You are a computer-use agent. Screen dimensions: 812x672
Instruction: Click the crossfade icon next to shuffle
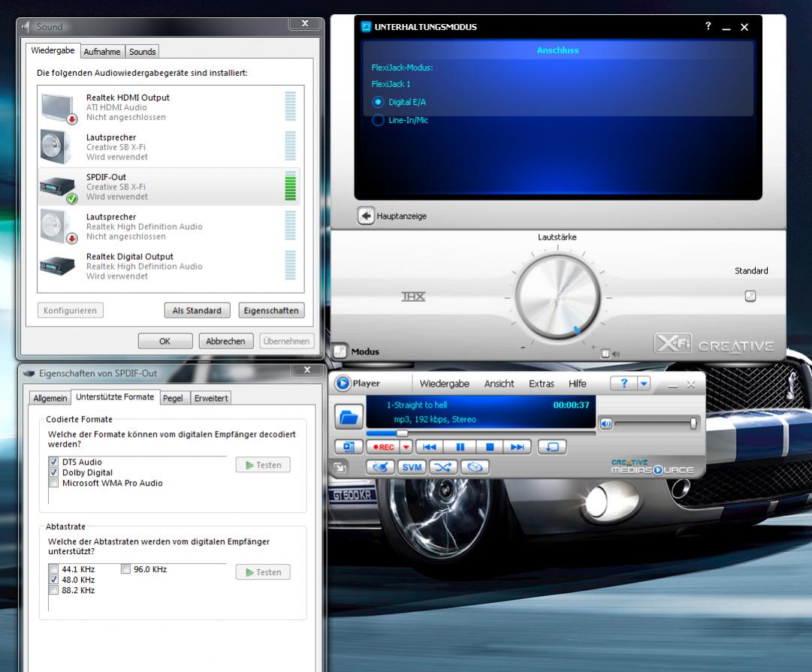point(475,467)
